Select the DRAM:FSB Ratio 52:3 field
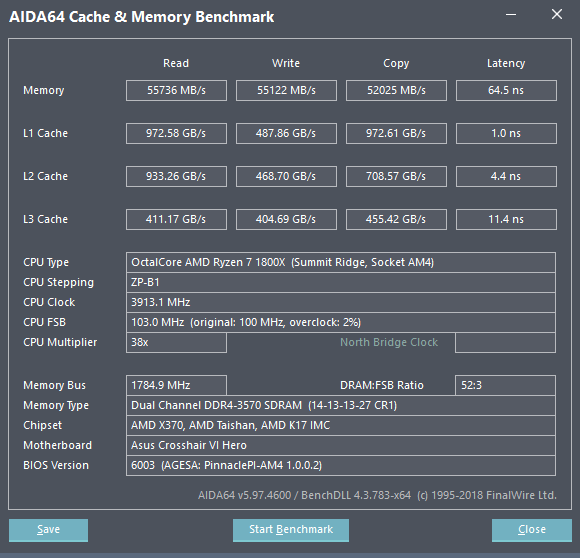This screenshot has width=580, height=558. click(505, 385)
